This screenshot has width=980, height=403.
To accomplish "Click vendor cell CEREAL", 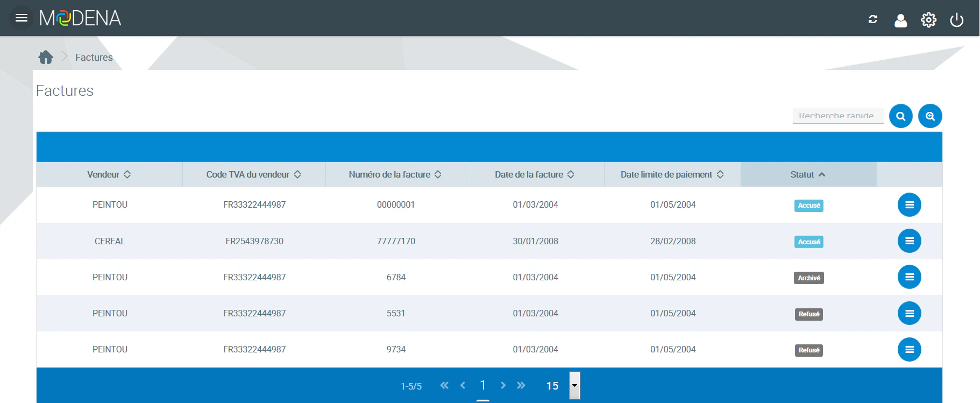I will point(110,241).
